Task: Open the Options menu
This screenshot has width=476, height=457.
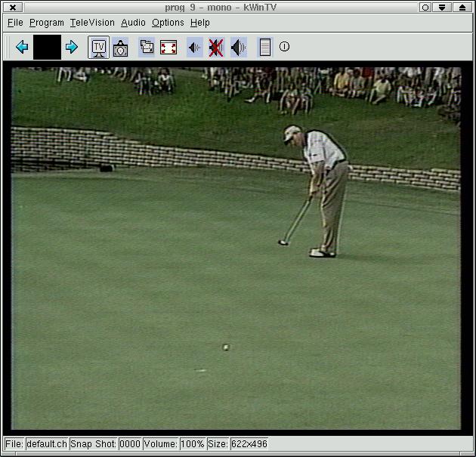Action: coord(168,23)
